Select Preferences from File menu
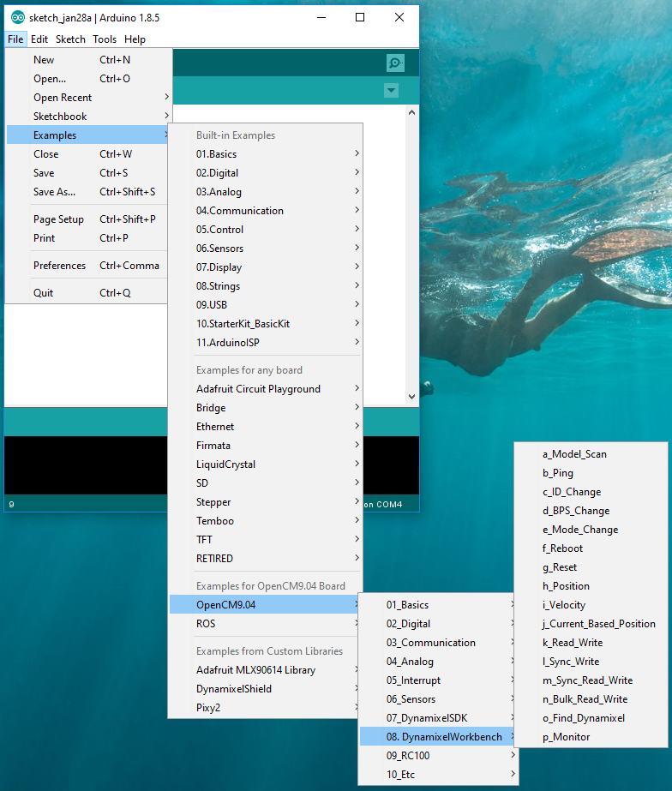 click(59, 266)
